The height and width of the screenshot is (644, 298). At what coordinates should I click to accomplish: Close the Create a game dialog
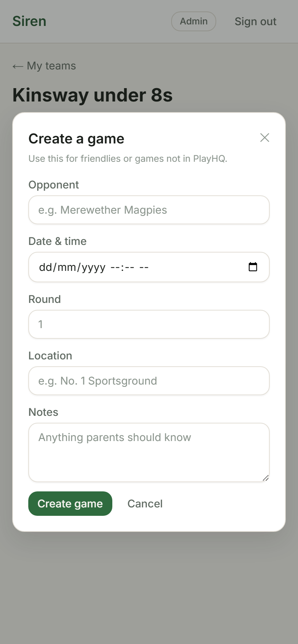tap(265, 138)
